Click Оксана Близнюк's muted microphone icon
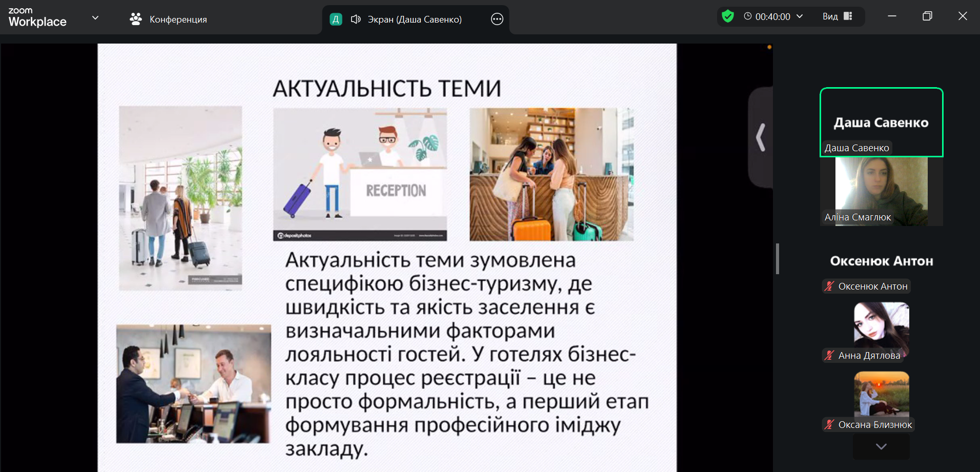The width and height of the screenshot is (980, 472). (829, 425)
